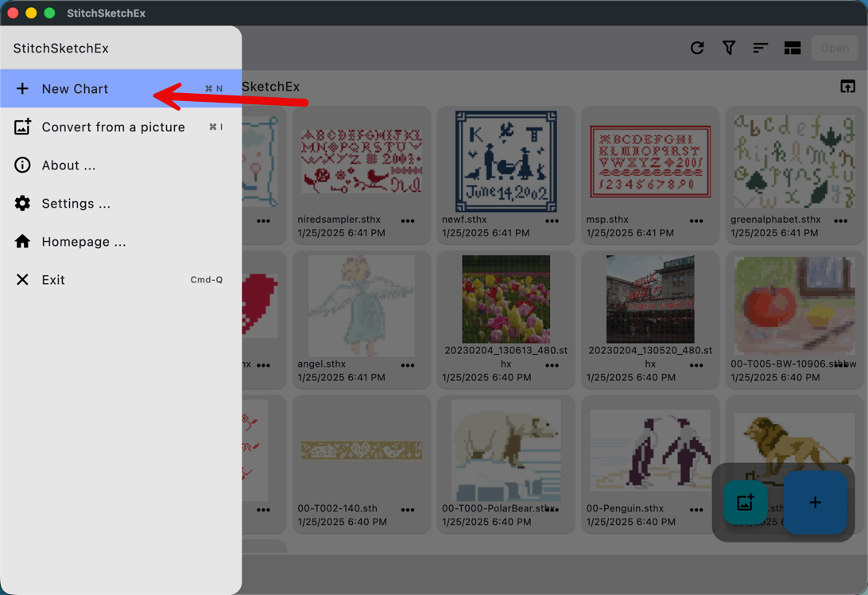
Task: Choose Convert from a picture menu entry
Action: 121,126
